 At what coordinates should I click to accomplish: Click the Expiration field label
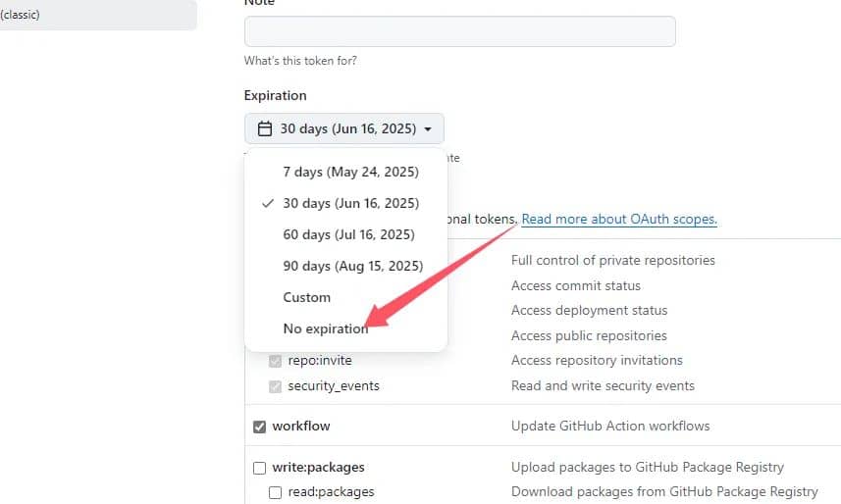coord(275,95)
